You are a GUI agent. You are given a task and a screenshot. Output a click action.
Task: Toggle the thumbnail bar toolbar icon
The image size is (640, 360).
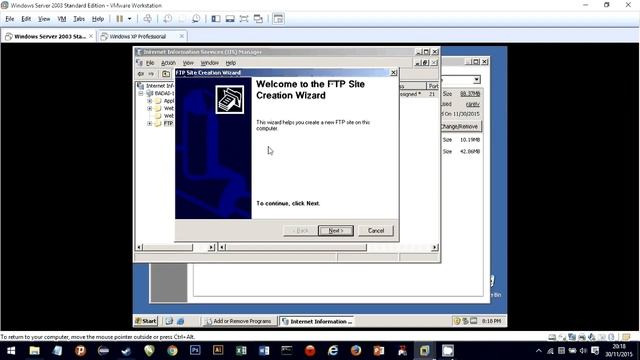(230, 19)
